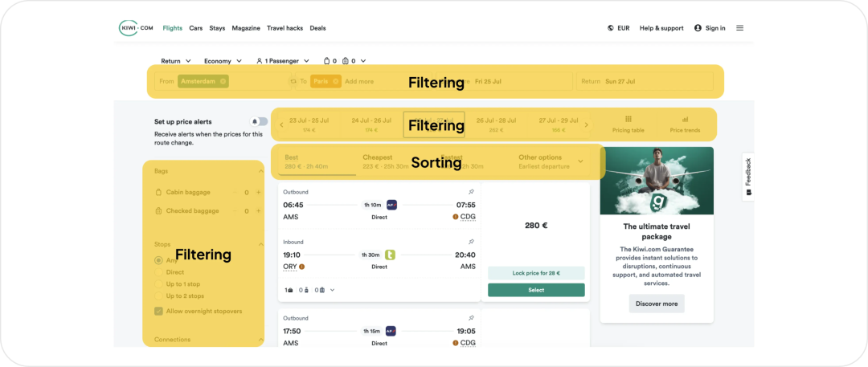This screenshot has width=868, height=367.
Task: Go to Travel hacks menu item
Action: (285, 28)
